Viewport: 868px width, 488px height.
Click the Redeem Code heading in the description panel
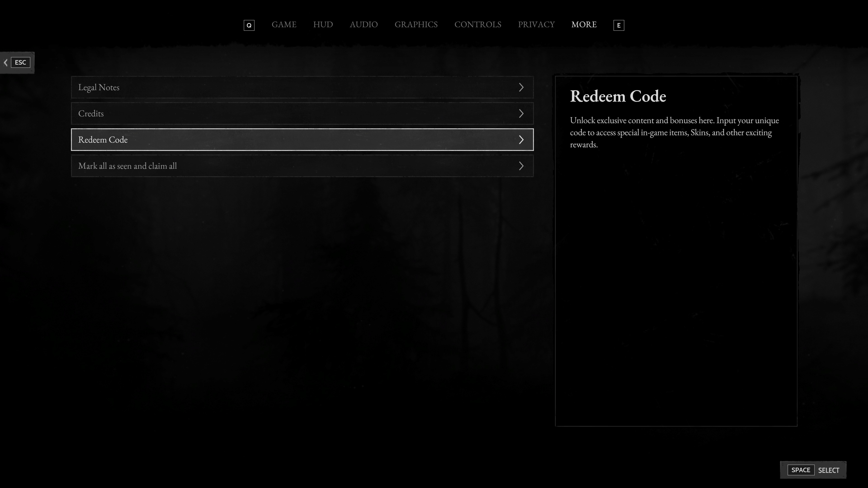click(618, 96)
